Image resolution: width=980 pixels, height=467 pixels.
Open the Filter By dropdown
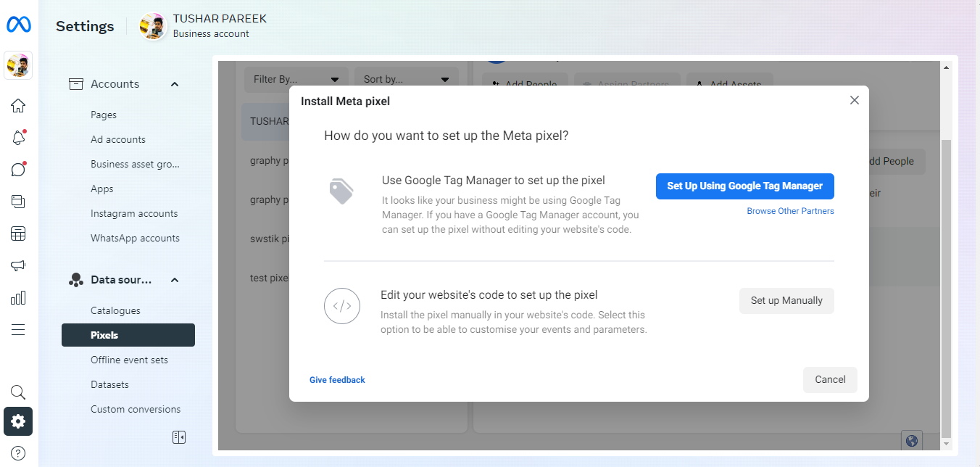pos(296,80)
